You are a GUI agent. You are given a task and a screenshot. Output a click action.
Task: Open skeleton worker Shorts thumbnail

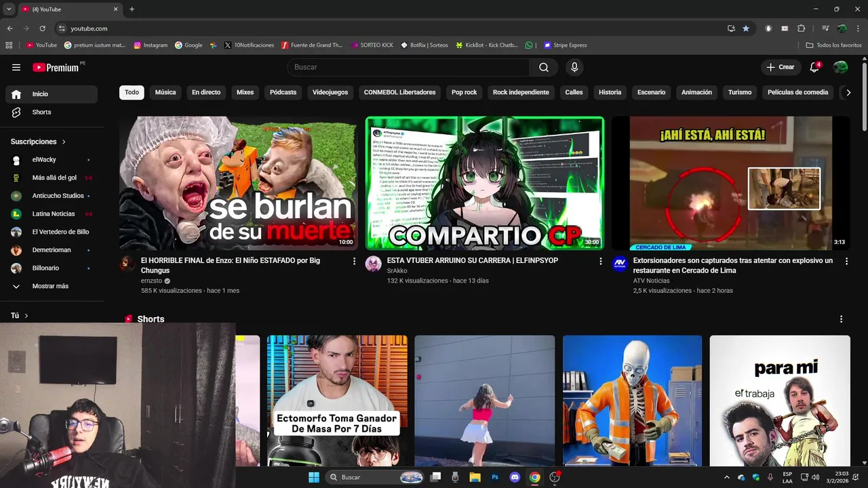[x=632, y=401]
